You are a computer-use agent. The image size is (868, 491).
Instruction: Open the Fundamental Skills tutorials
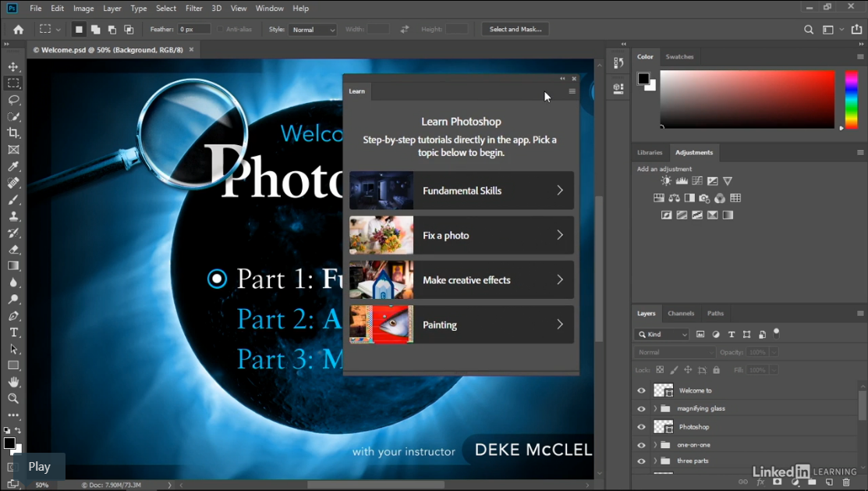462,190
